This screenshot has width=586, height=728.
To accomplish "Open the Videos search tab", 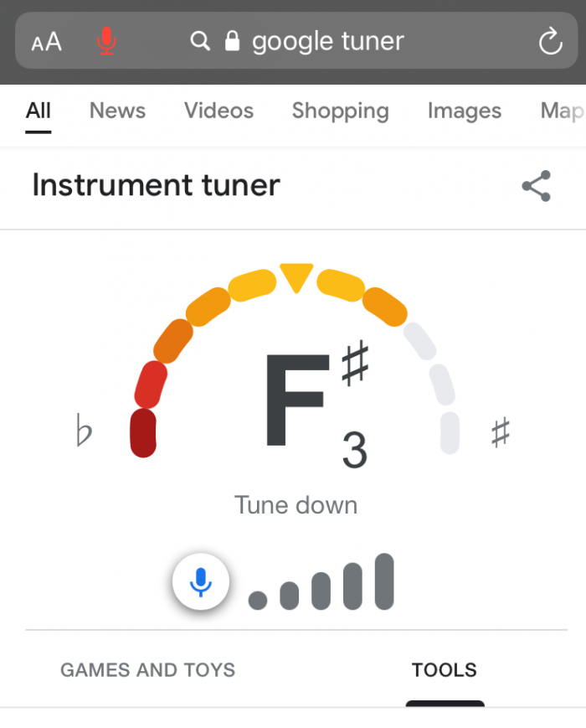I will (218, 111).
